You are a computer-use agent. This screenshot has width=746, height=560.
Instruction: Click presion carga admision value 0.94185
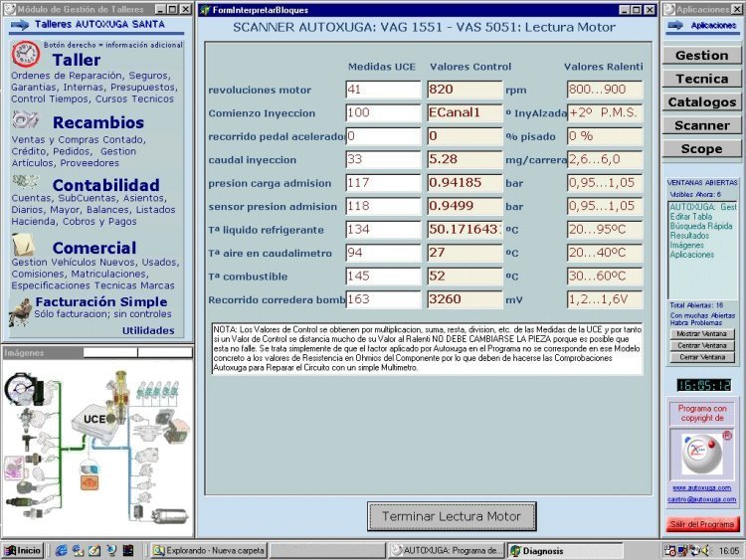click(465, 183)
